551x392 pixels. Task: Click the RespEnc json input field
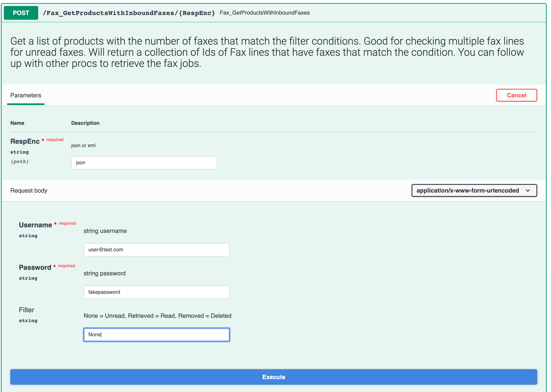[x=144, y=163]
